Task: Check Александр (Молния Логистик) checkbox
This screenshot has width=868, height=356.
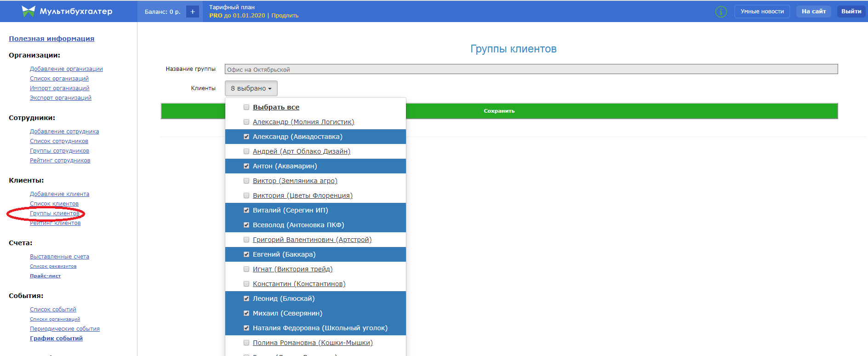Action: (246, 122)
